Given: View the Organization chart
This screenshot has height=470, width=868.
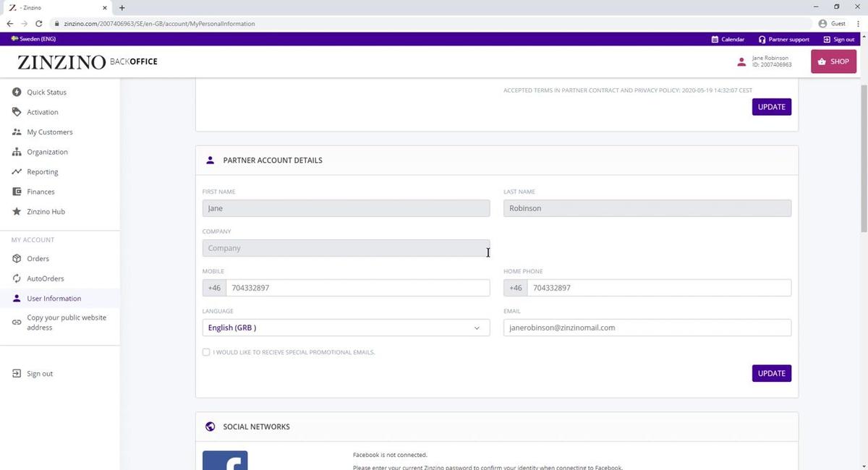Looking at the screenshot, I should (x=46, y=152).
